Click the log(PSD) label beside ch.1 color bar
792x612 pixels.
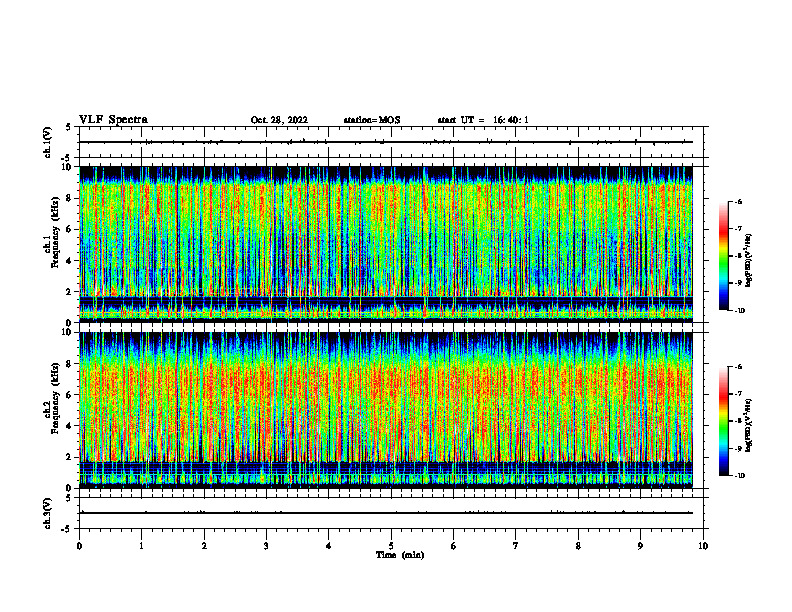750,261
